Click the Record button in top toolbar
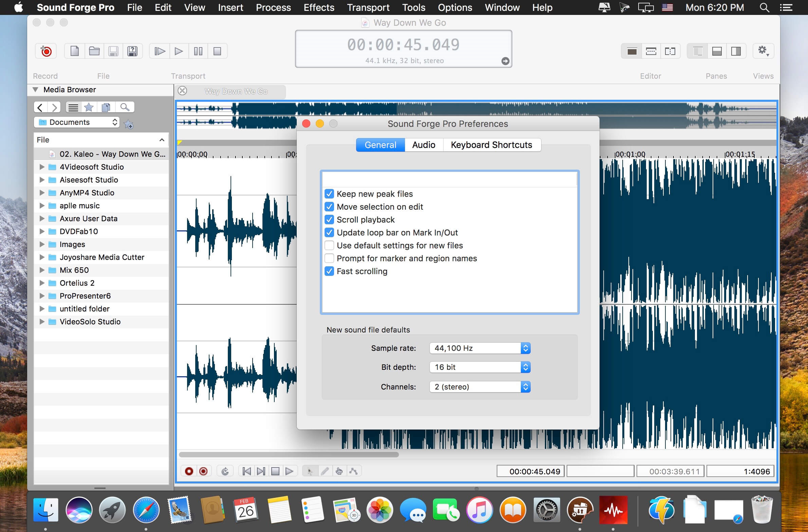The image size is (808, 532). pos(46,51)
